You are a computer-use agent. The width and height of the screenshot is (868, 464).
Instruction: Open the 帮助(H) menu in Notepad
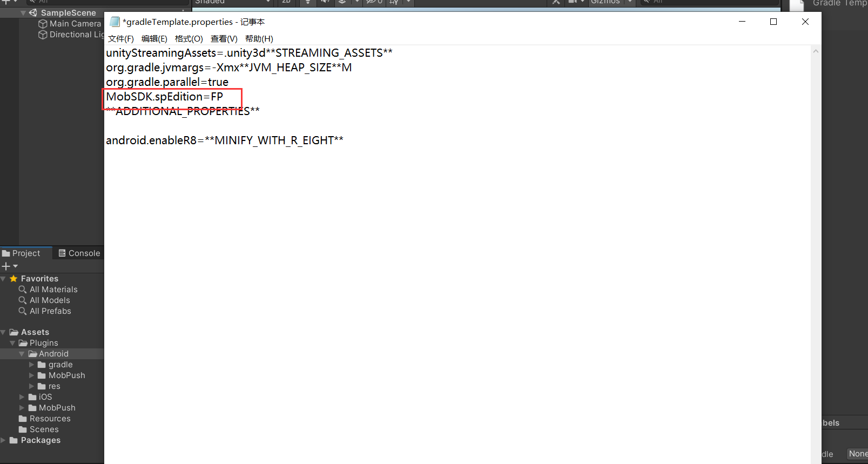[259, 39]
